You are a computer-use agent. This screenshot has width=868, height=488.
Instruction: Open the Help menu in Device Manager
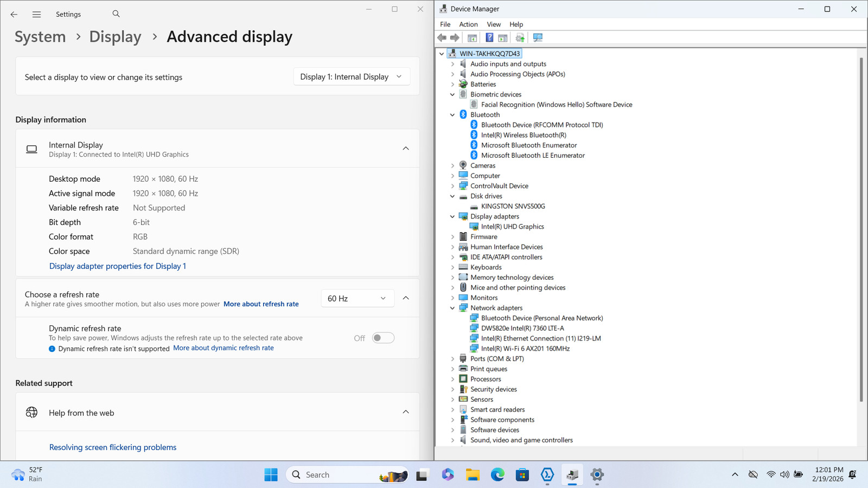point(516,24)
